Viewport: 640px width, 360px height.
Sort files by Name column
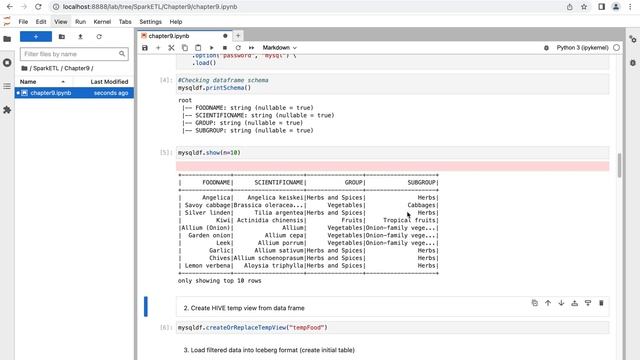[x=42, y=82]
